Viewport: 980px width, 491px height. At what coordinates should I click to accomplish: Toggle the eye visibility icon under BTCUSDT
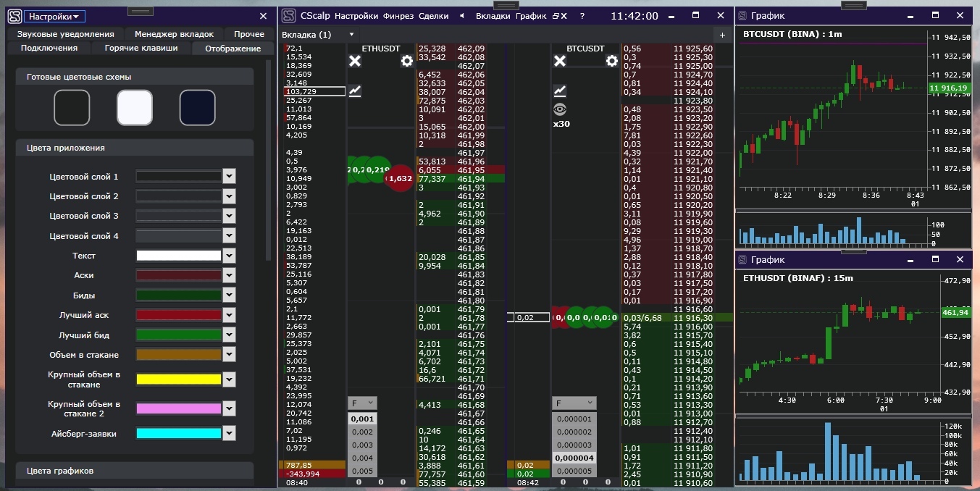[560, 109]
